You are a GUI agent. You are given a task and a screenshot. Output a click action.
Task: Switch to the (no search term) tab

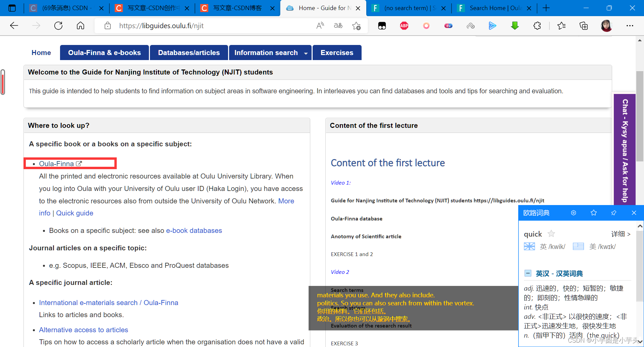[410, 8]
